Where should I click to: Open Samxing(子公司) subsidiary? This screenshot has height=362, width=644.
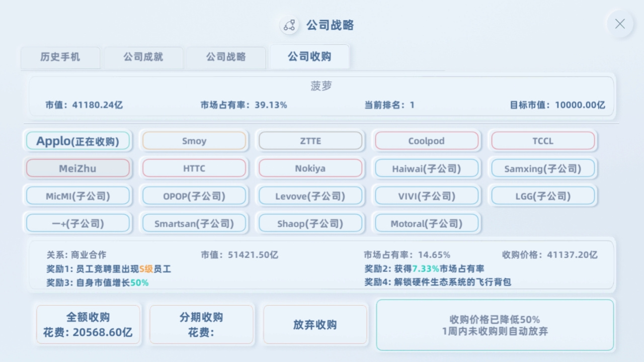coord(543,168)
